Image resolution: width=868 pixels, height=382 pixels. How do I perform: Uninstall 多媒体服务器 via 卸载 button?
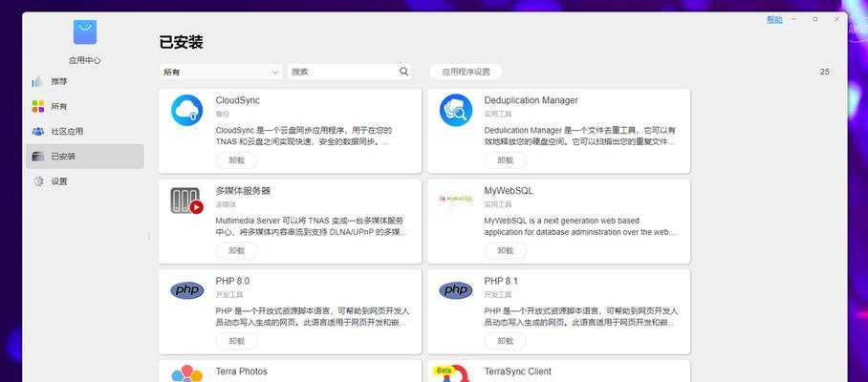click(236, 250)
